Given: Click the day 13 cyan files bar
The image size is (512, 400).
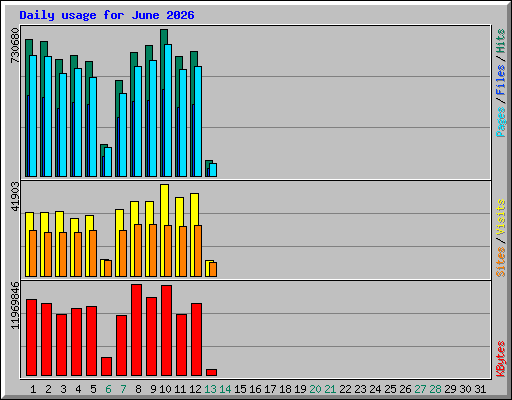Looking at the screenshot, I should pos(213,170).
